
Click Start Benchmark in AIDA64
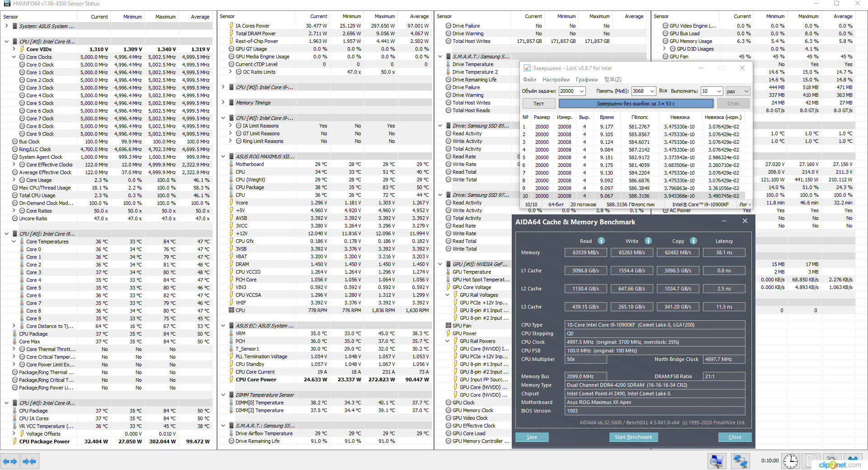pyautogui.click(x=633, y=437)
